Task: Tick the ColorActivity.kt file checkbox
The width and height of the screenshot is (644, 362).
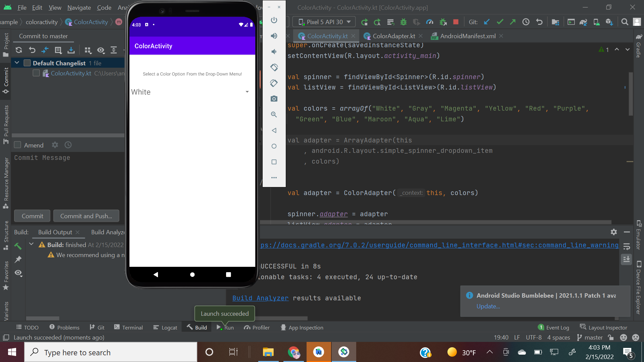Action: tap(36, 73)
